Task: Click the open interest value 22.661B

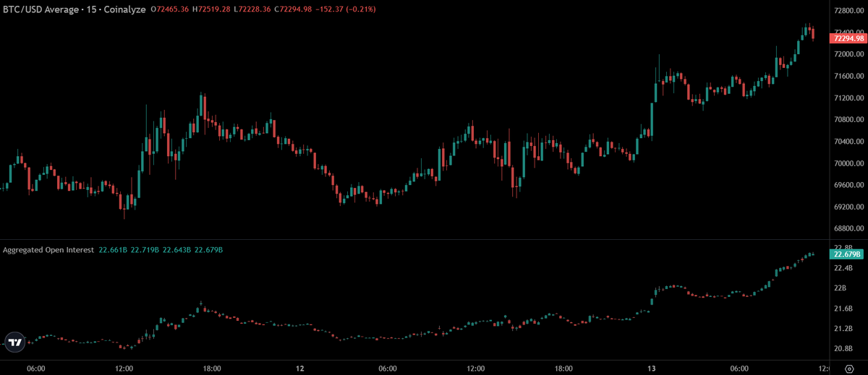Action: (x=113, y=250)
